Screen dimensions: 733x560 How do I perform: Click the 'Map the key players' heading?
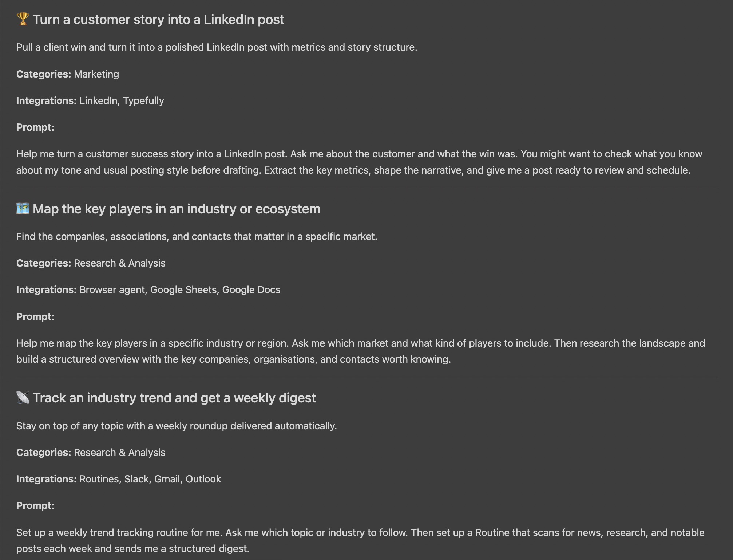click(x=177, y=209)
